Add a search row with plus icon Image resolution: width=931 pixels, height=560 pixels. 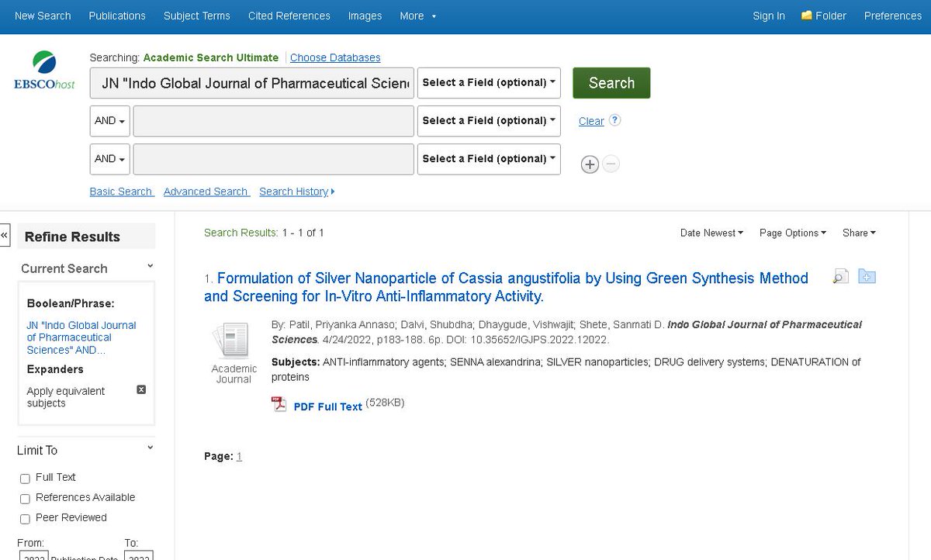[x=590, y=164]
